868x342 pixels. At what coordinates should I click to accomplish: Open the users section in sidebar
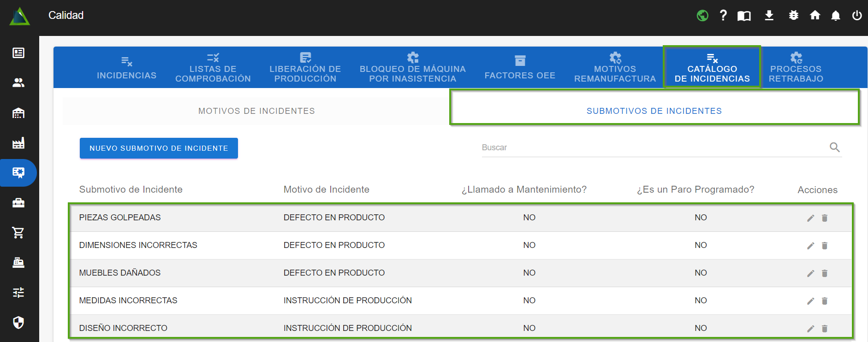[x=18, y=83]
